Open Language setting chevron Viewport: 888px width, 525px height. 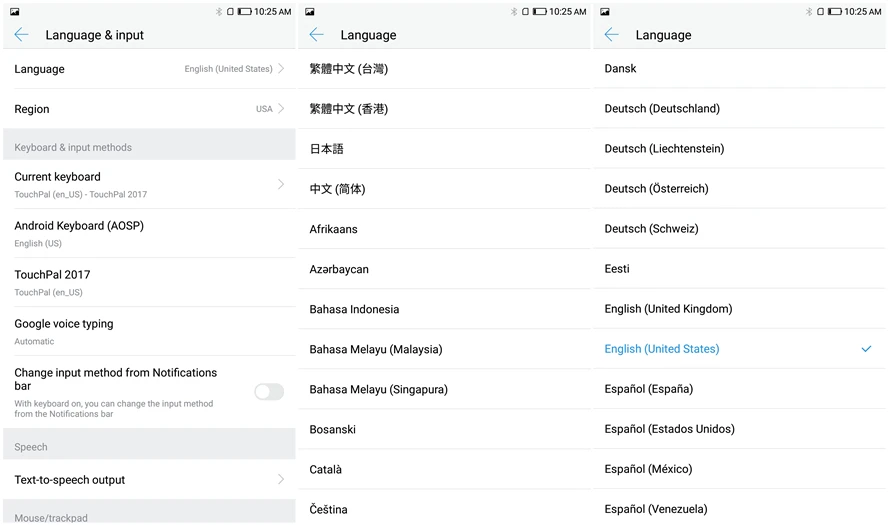click(281, 69)
